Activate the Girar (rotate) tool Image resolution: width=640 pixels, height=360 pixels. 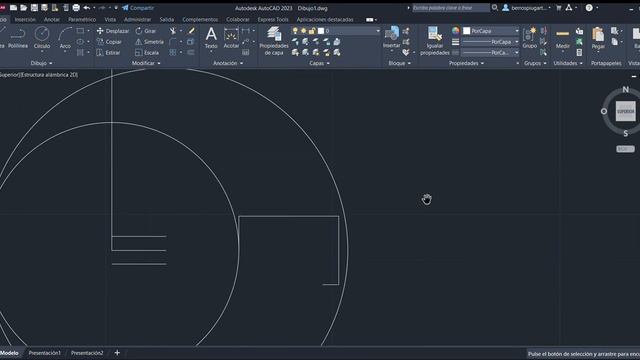click(146, 31)
